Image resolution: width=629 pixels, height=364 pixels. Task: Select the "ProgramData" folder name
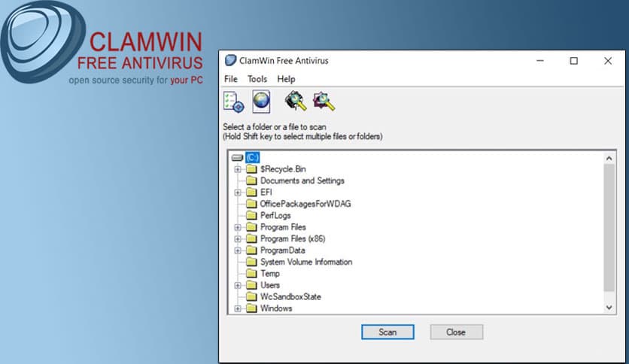282,250
